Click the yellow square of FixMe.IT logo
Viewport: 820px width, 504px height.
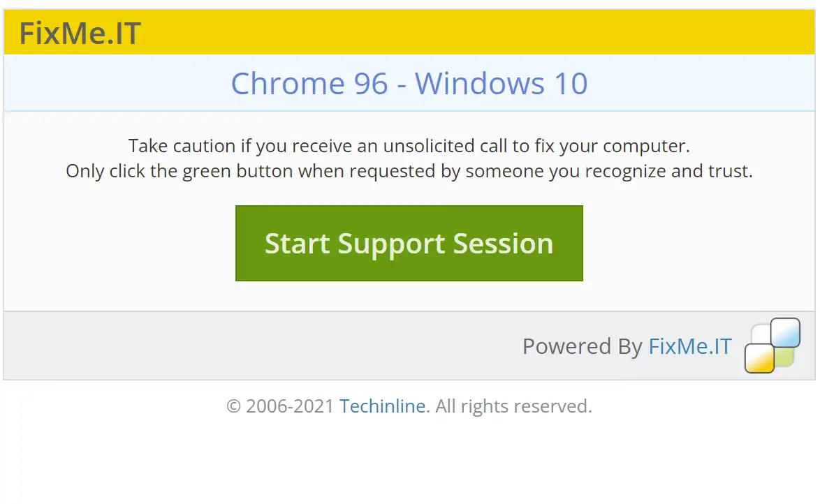tap(759, 360)
